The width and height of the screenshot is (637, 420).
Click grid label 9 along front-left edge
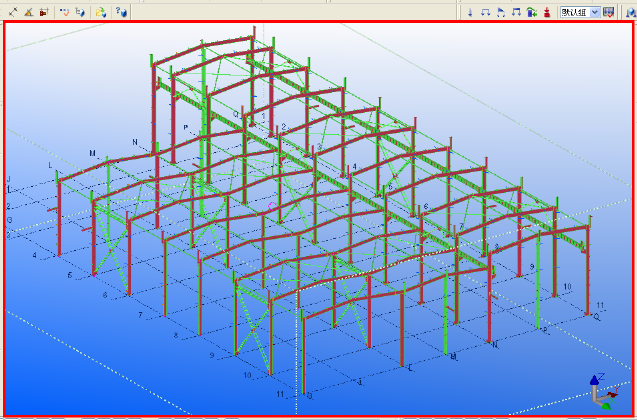212,355
